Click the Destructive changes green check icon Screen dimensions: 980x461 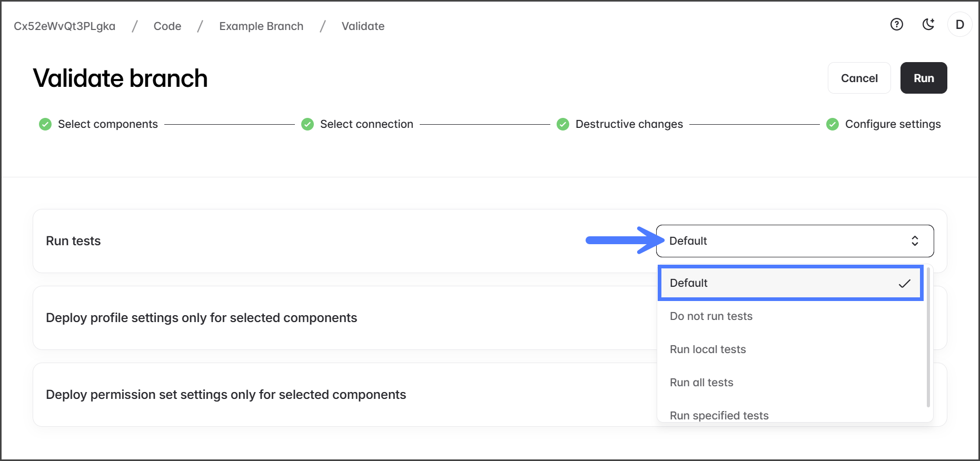pyautogui.click(x=563, y=124)
